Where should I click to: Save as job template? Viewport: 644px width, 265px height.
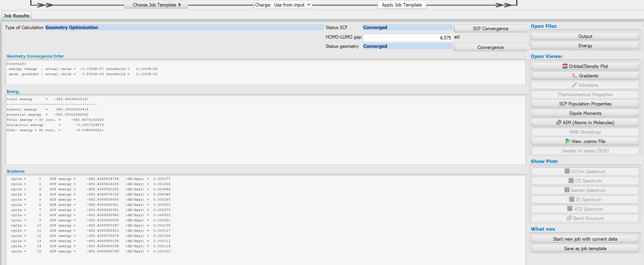pyautogui.click(x=585, y=248)
